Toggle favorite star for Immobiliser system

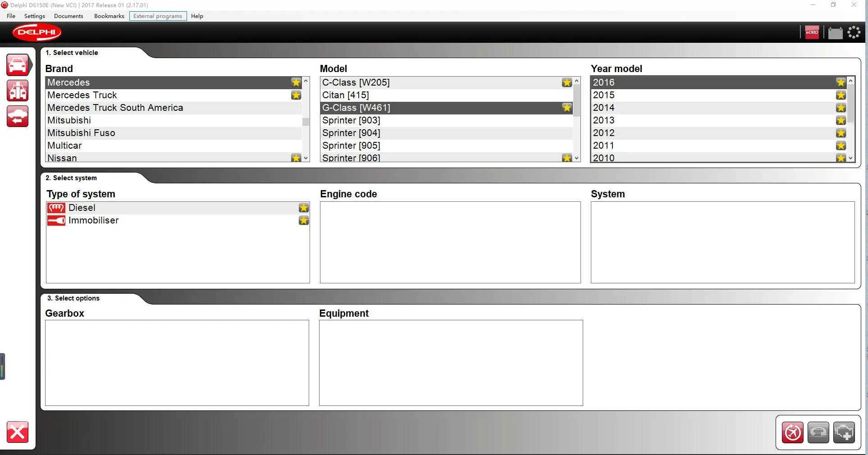(304, 220)
